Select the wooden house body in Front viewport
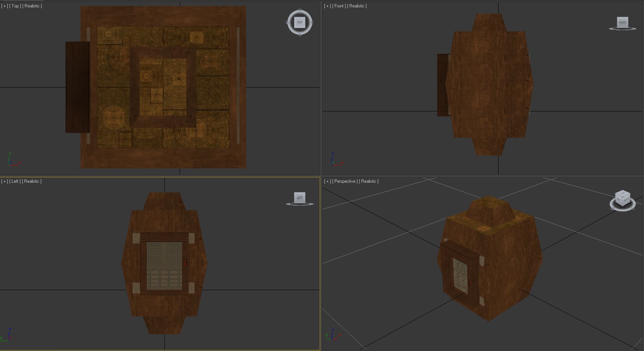This screenshot has height=351, width=644. click(x=489, y=85)
